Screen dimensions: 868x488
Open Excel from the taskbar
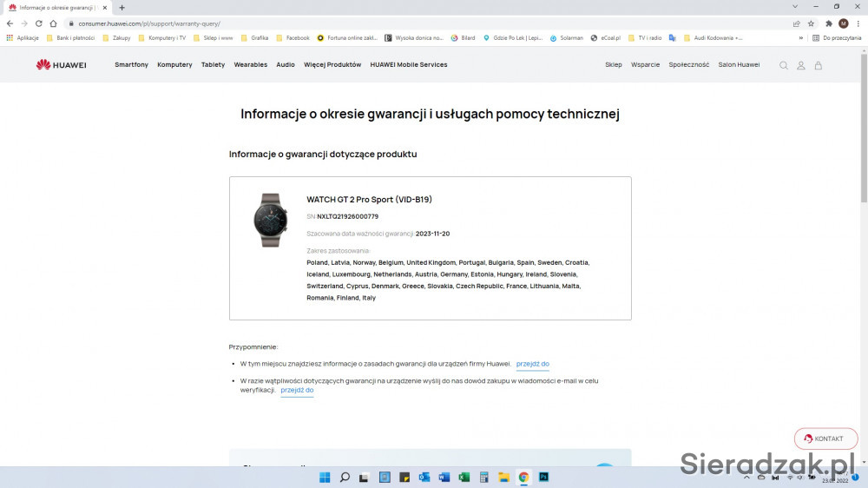(464, 477)
